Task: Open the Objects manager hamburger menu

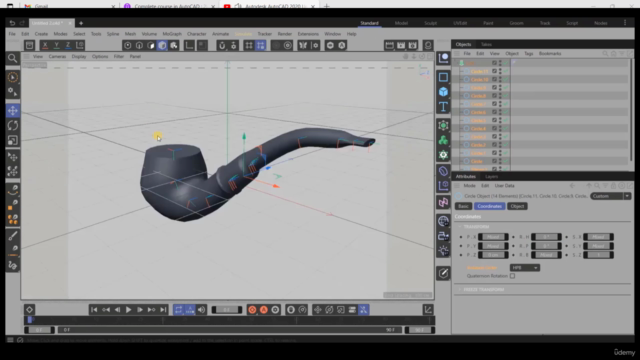Action: [457, 53]
